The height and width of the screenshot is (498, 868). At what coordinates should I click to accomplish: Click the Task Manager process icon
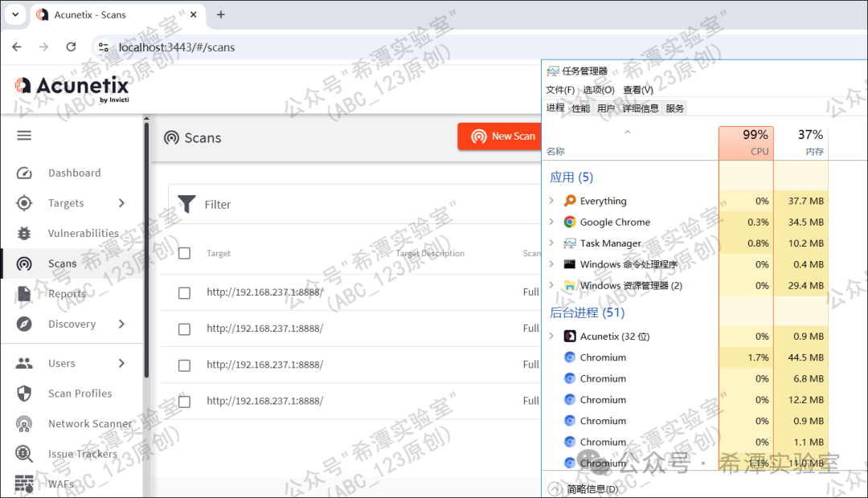click(x=570, y=243)
